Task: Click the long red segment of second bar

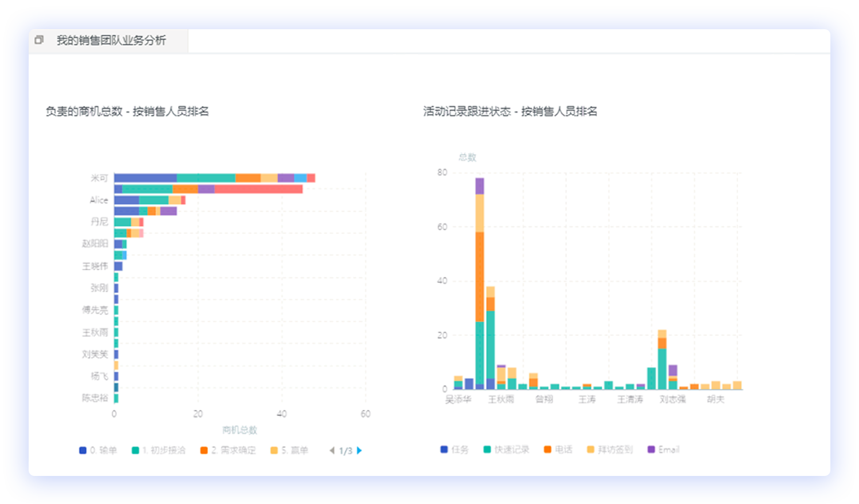Action: (259, 189)
